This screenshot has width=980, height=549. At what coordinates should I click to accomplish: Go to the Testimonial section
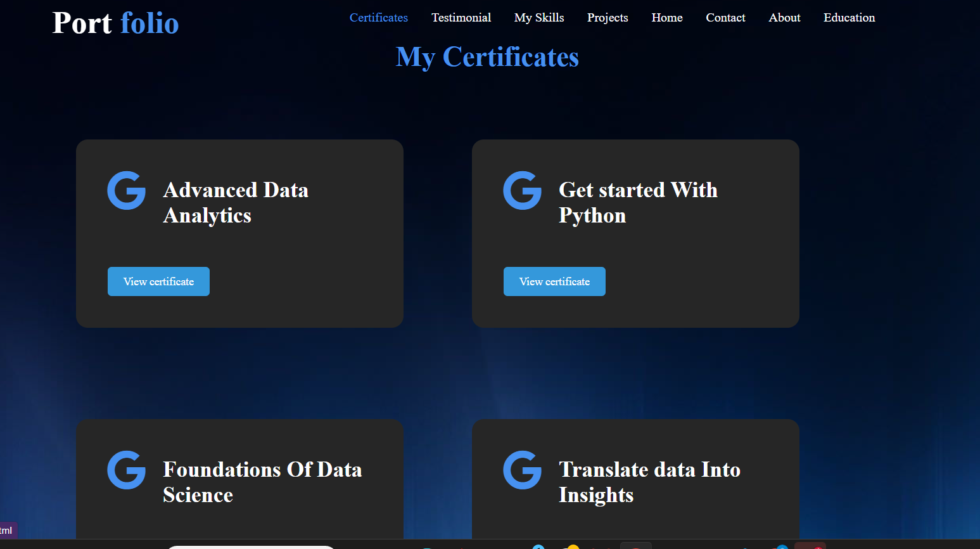(x=461, y=18)
